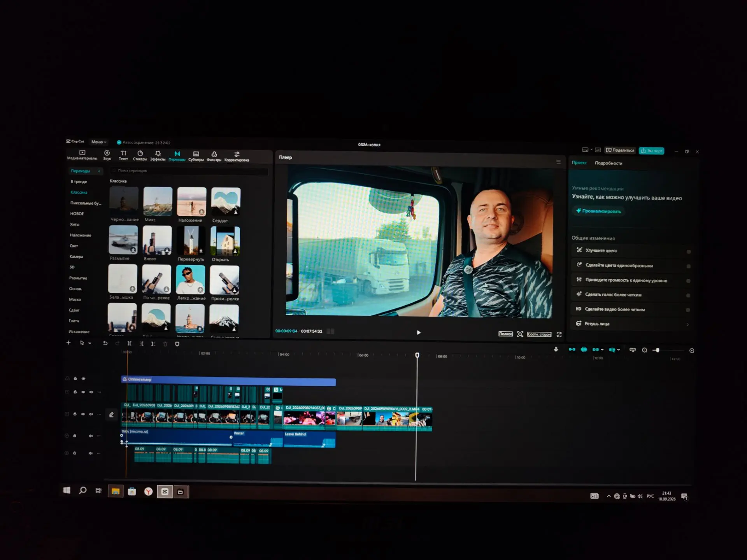
Task: Open the Меню dropdown
Action: (98, 142)
